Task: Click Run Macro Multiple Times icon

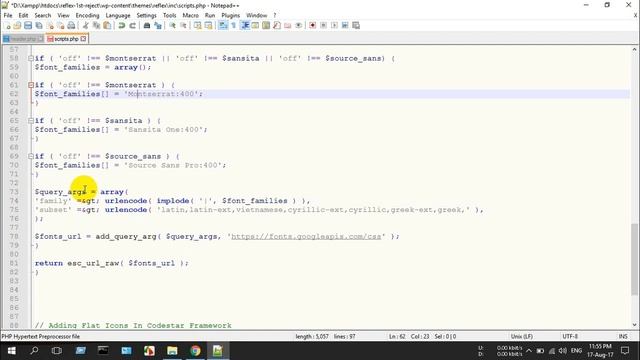Action: 345,25
